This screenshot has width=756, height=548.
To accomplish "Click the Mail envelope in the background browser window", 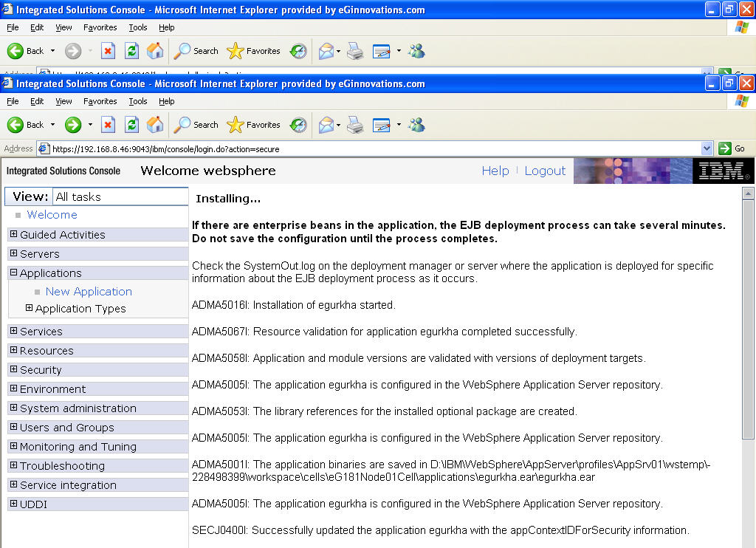I will pyautogui.click(x=326, y=51).
